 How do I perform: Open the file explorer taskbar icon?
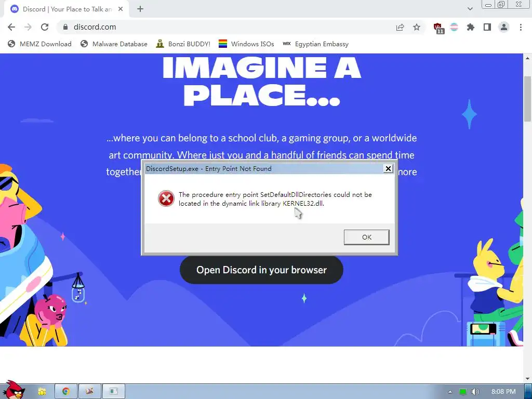42,392
